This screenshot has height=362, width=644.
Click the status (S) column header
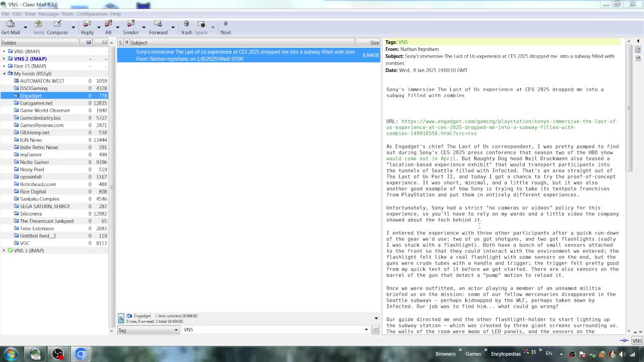120,43
